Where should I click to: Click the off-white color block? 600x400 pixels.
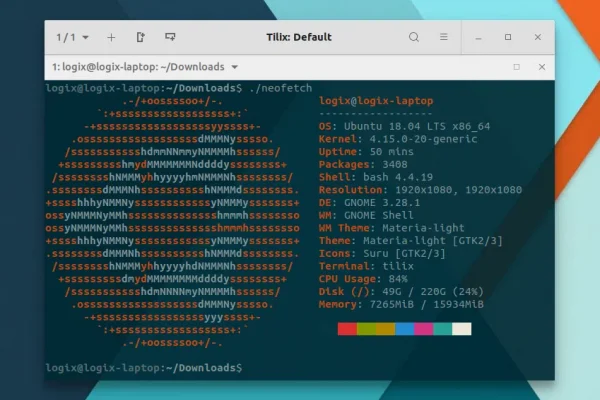pos(462,329)
